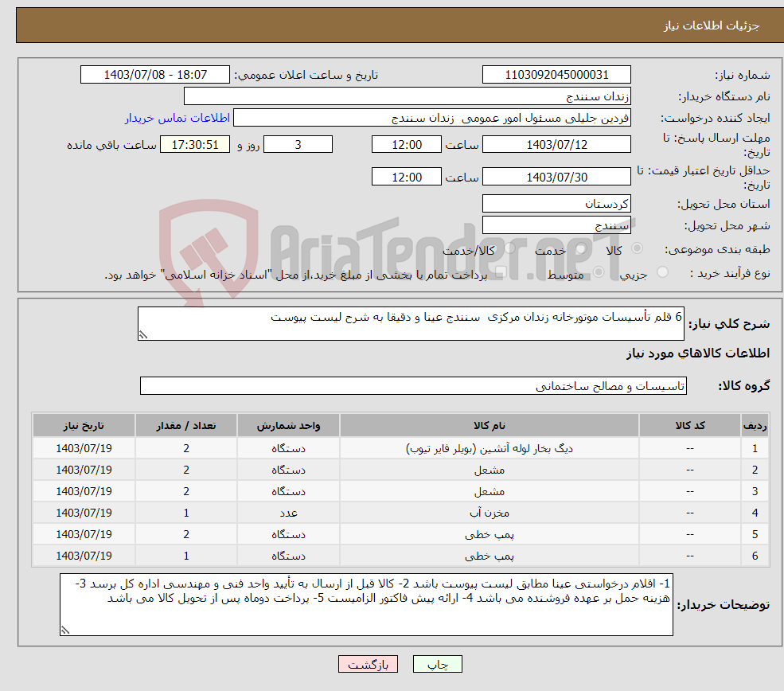
Task: Click the buyer notes text area
Action: point(366,604)
